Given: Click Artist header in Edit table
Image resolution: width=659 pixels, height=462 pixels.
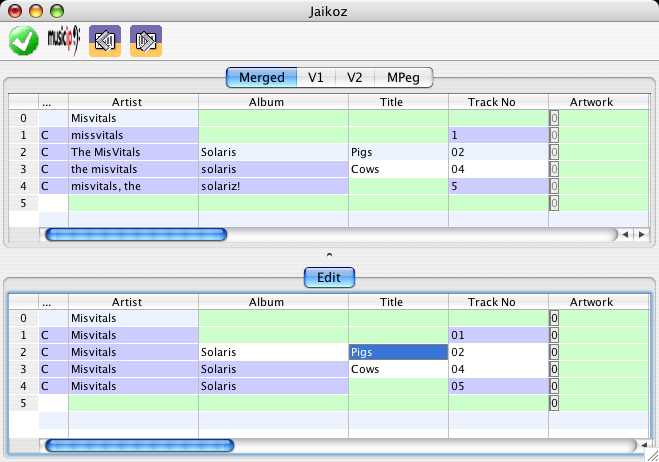Looking at the screenshot, I should tap(133, 302).
